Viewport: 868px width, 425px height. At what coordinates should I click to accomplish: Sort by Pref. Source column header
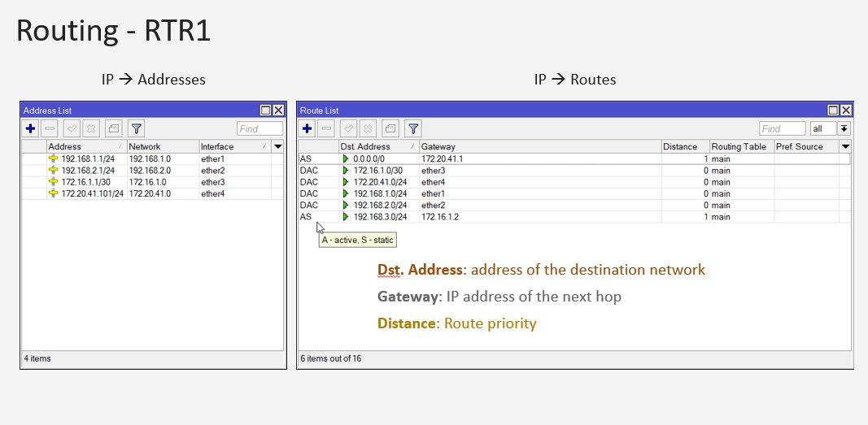pos(806,146)
